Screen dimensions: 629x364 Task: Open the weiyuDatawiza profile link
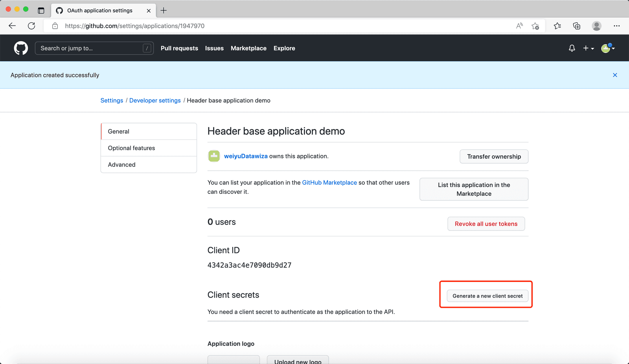[246, 156]
